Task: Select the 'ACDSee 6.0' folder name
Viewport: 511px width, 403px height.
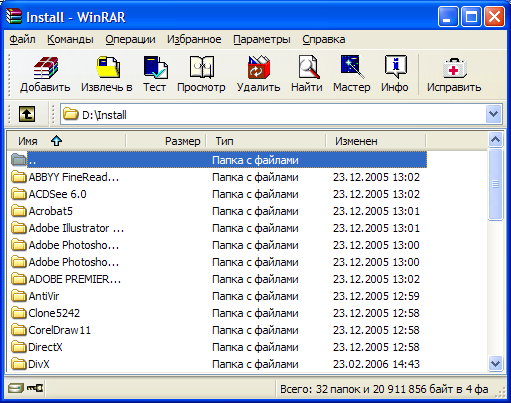Action: click(x=57, y=194)
